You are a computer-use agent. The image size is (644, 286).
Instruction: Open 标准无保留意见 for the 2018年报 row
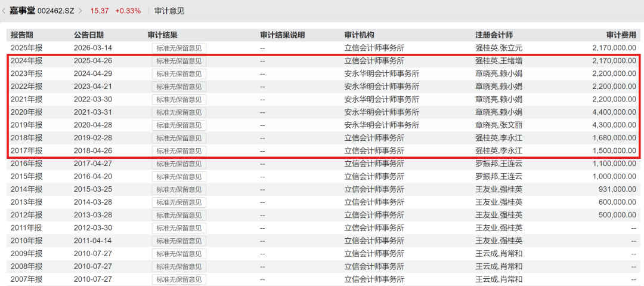tap(179, 138)
